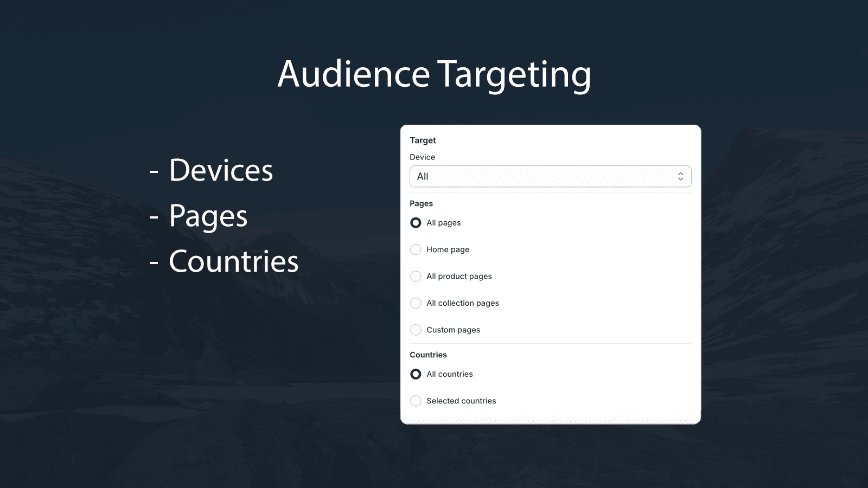Viewport: 868px width, 488px height.
Task: Switch targeting to Selected countries
Action: (x=416, y=401)
